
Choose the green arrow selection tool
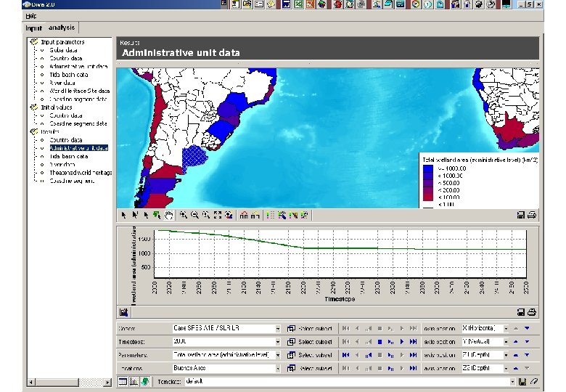pyautogui.click(x=157, y=215)
